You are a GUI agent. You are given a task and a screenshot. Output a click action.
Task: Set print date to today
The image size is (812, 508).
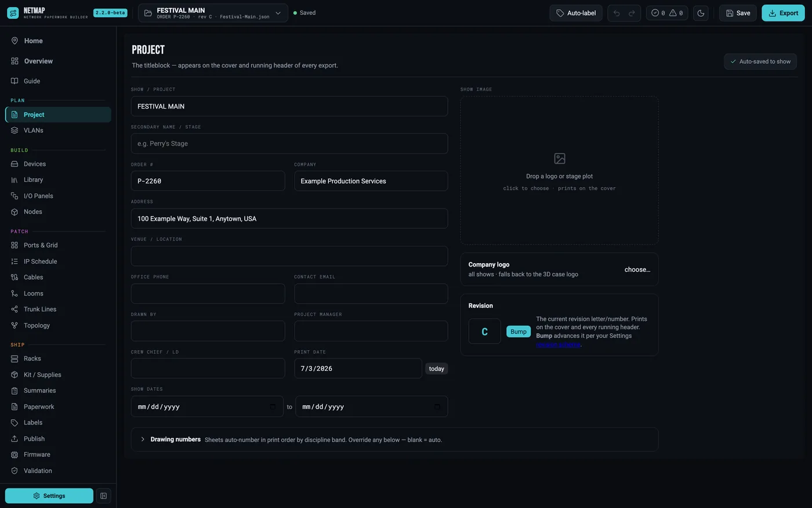(437, 369)
